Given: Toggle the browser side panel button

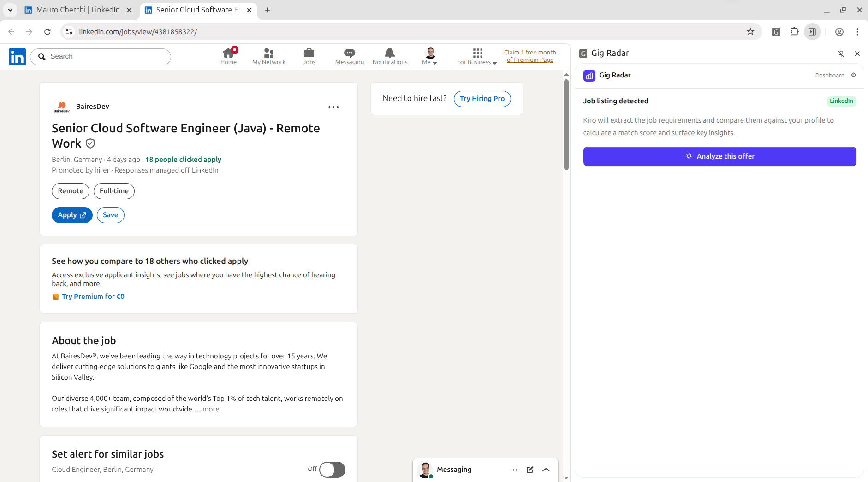Looking at the screenshot, I should coord(812,31).
